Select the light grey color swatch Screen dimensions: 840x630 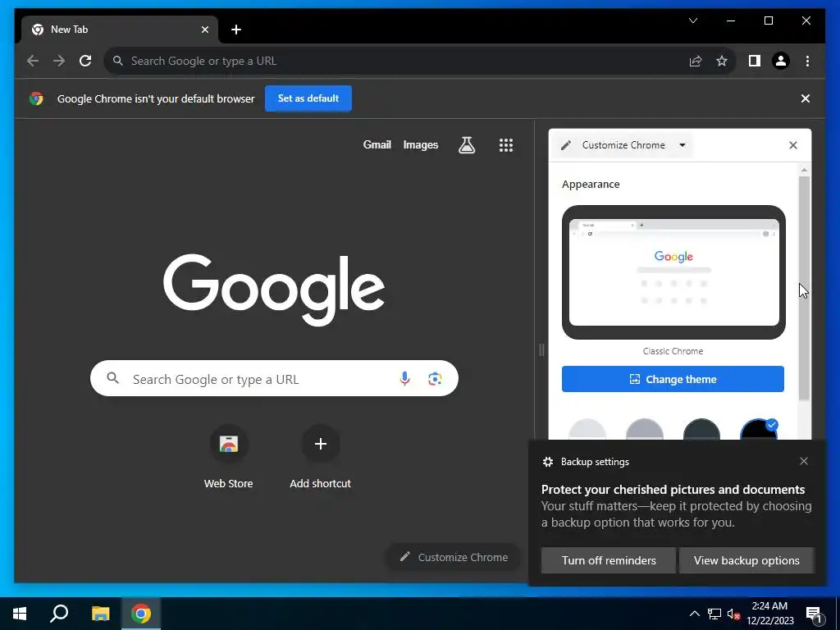(x=587, y=429)
